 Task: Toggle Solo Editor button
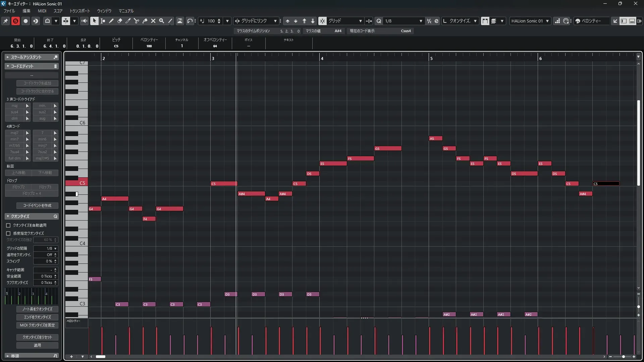(15, 21)
